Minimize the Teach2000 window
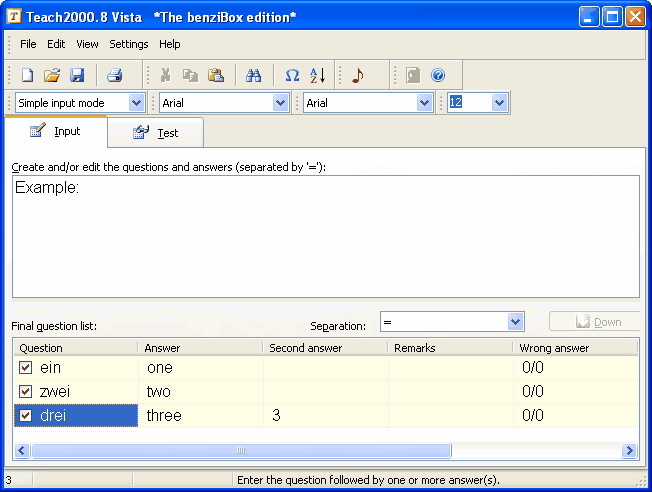This screenshot has height=492, width=652. pos(589,17)
